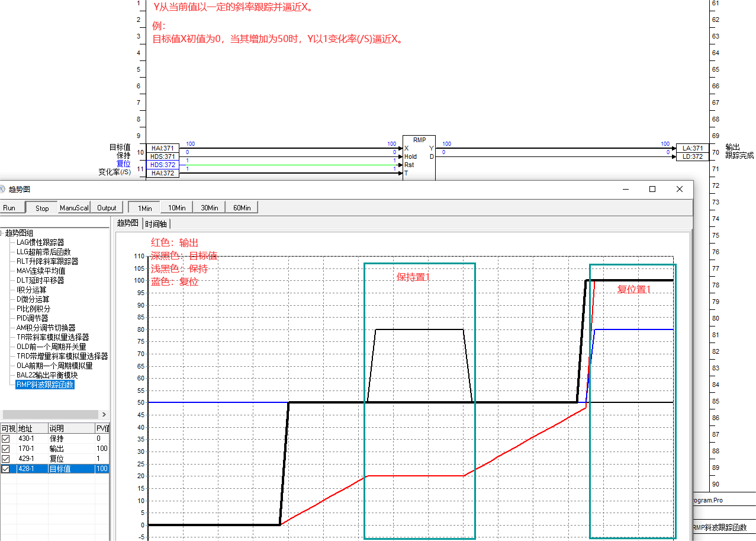
Task: Click the LA:371 output tag
Action: pyautogui.click(x=692, y=148)
